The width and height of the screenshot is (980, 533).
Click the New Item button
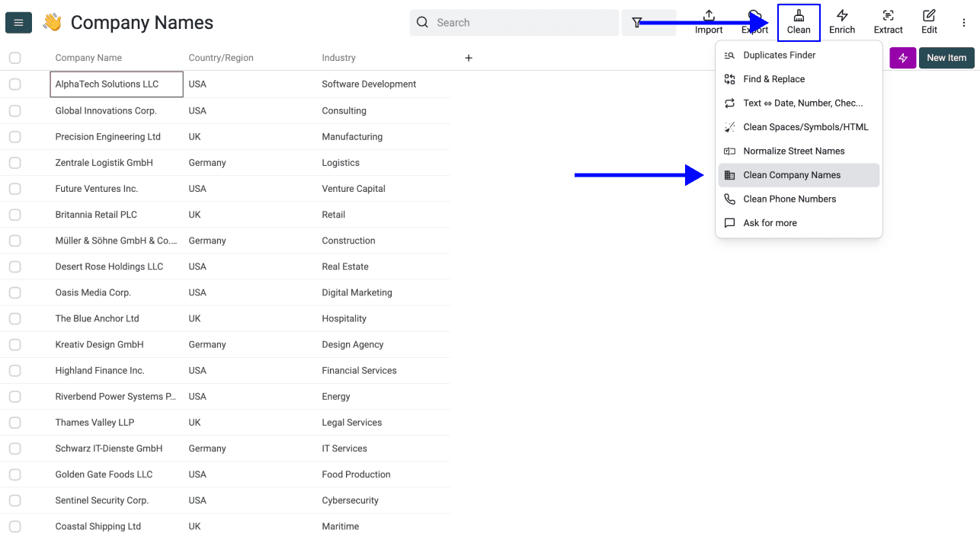click(x=946, y=57)
